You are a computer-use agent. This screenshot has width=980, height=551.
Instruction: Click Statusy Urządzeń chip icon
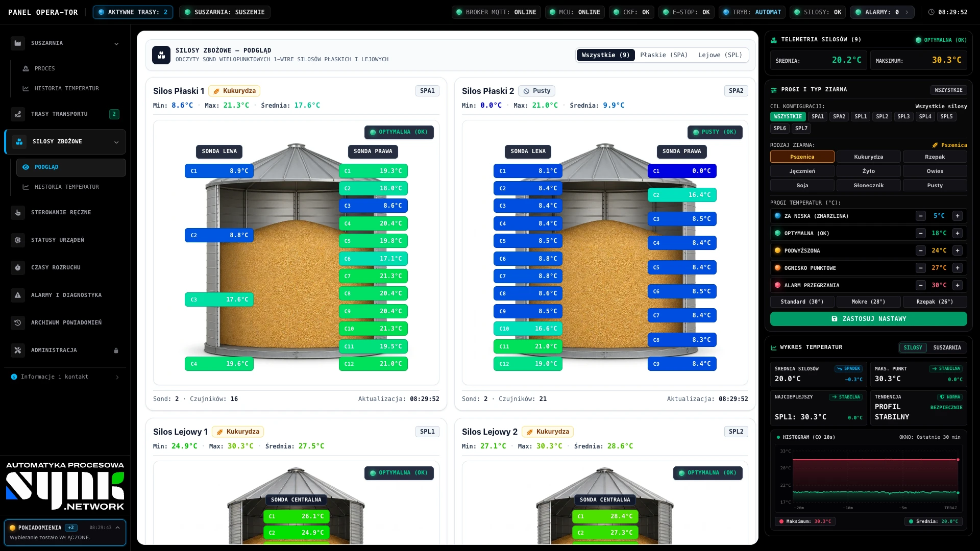(x=18, y=240)
